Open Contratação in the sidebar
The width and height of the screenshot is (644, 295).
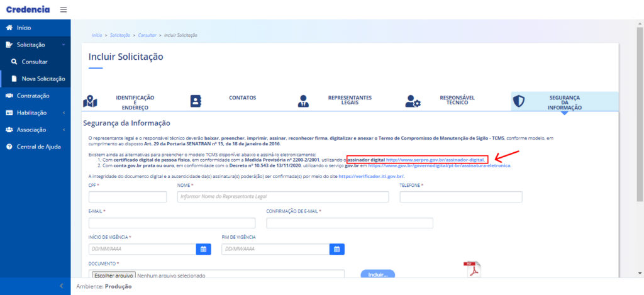point(35,96)
